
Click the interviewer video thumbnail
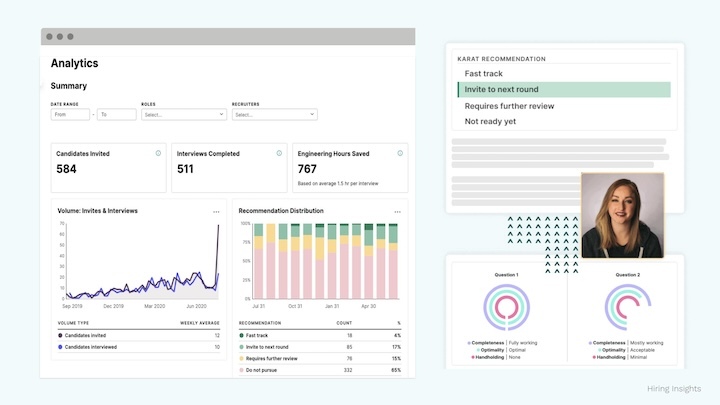pyautogui.click(x=622, y=216)
